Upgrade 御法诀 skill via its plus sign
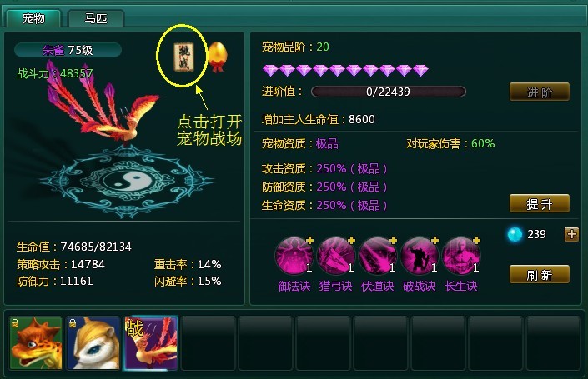 coord(309,240)
